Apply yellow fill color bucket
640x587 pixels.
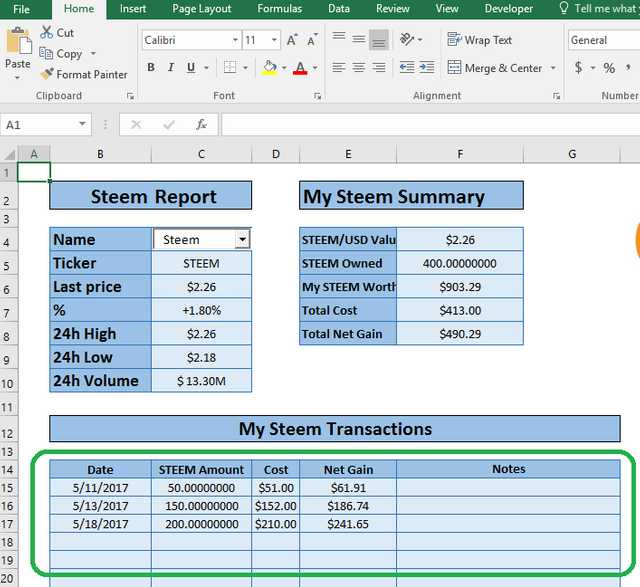pos(269,67)
